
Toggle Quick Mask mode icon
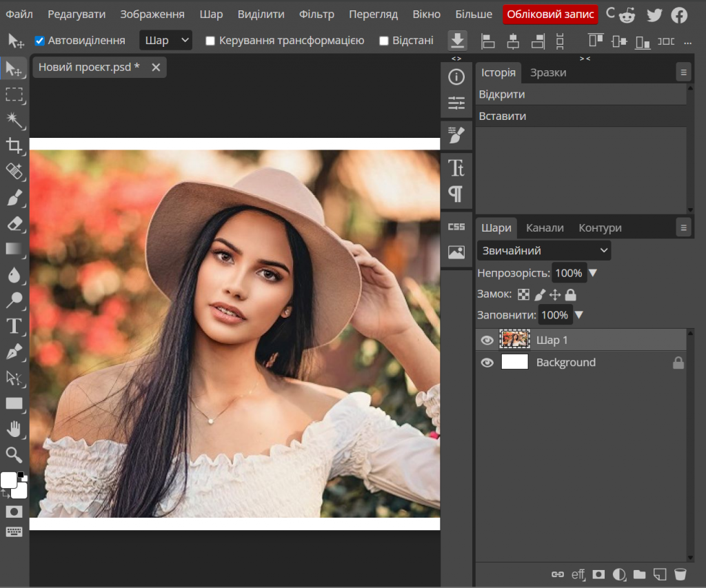(x=14, y=512)
